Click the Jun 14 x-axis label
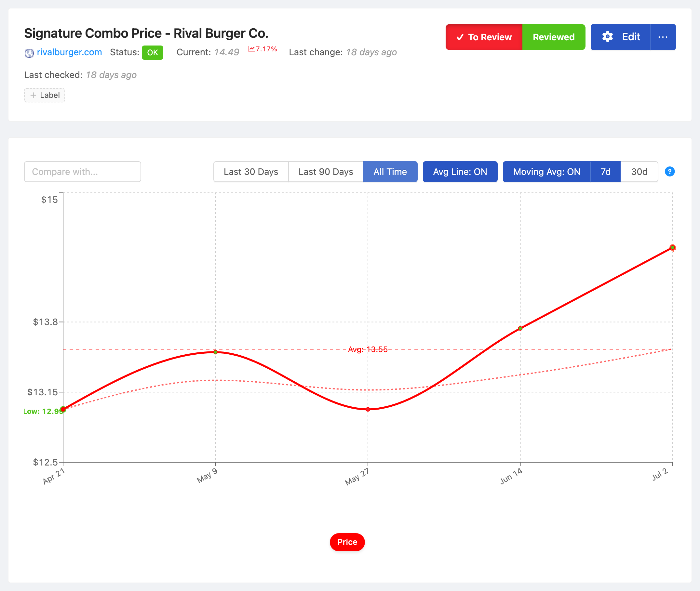The image size is (700, 591). click(x=511, y=476)
